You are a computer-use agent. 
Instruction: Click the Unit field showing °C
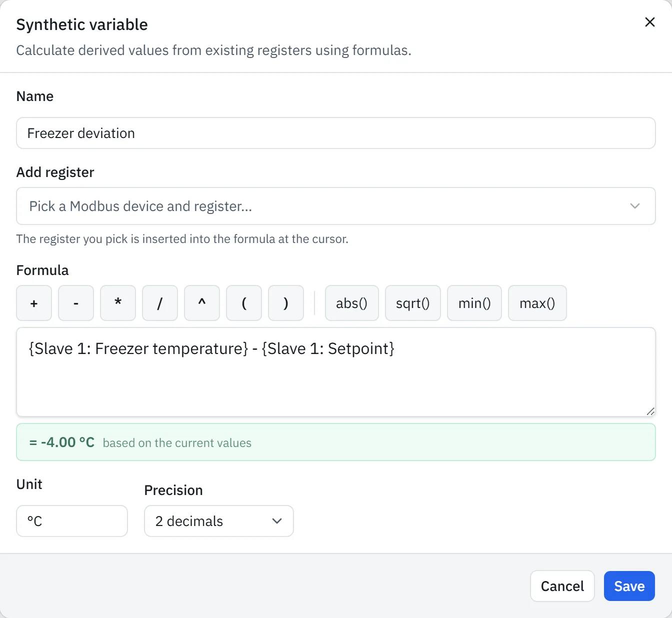pyautogui.click(x=72, y=521)
